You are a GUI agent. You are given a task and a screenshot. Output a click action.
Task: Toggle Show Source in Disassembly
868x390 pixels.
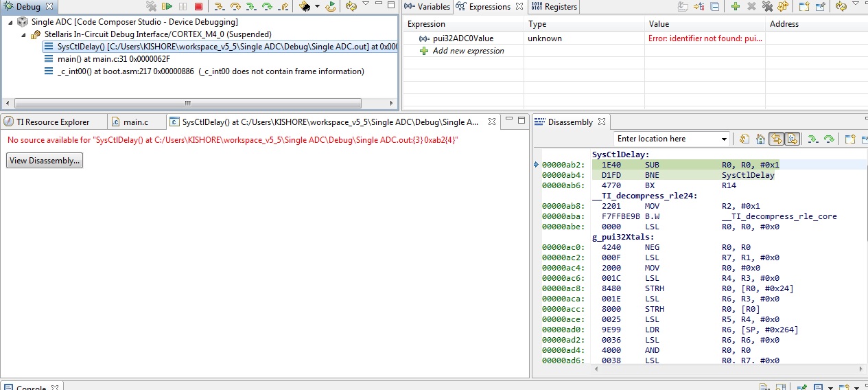[792, 139]
